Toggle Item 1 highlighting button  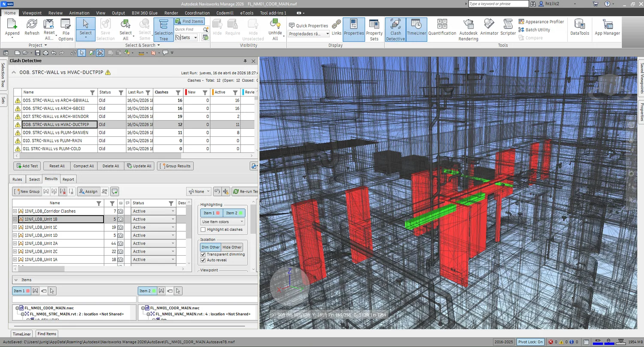[212, 213]
